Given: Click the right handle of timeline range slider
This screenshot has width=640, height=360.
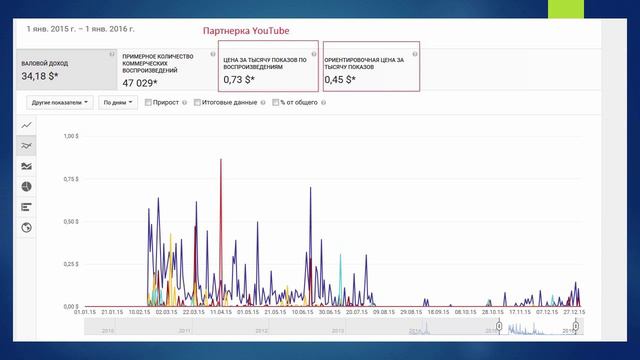Looking at the screenshot, I should (576, 326).
